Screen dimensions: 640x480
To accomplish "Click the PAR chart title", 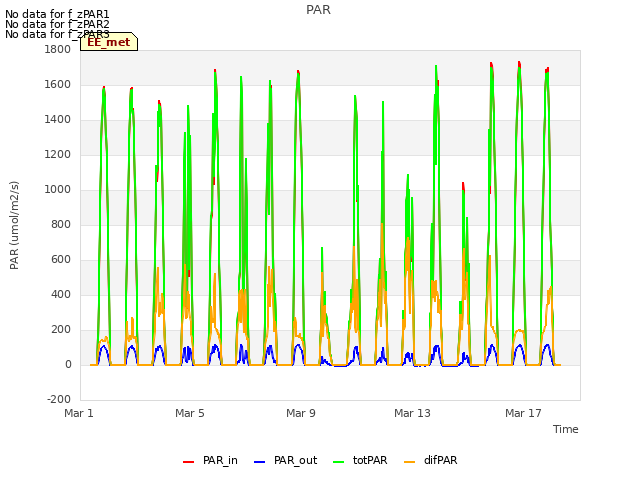I will coord(318,10).
